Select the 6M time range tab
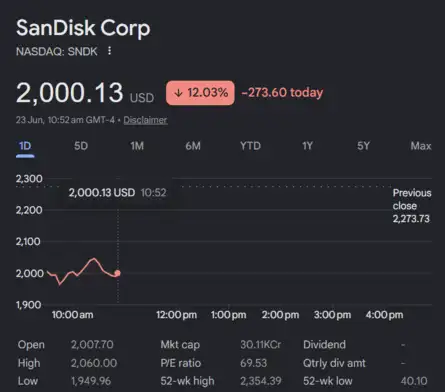Viewport: 445px width, 392px height. [x=193, y=146]
